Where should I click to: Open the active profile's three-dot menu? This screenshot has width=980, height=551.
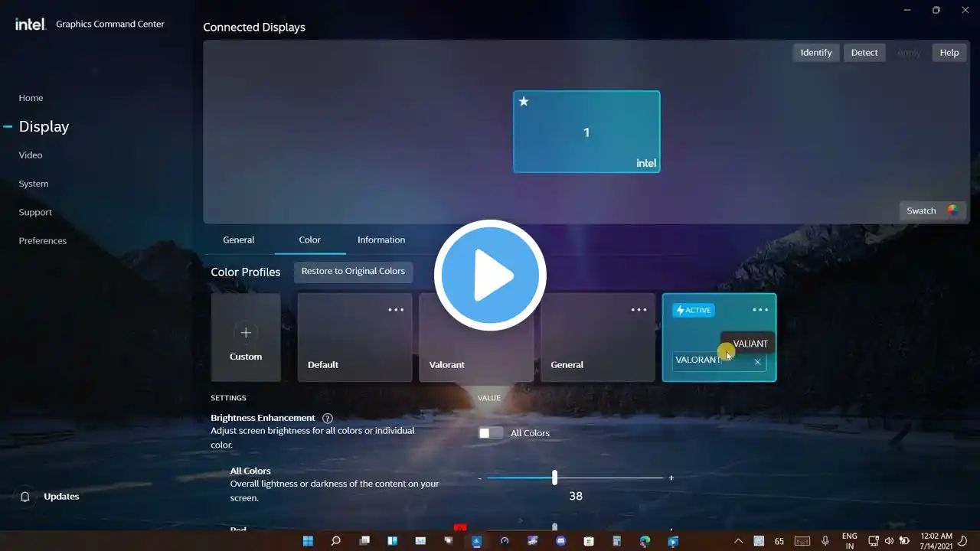759,310
